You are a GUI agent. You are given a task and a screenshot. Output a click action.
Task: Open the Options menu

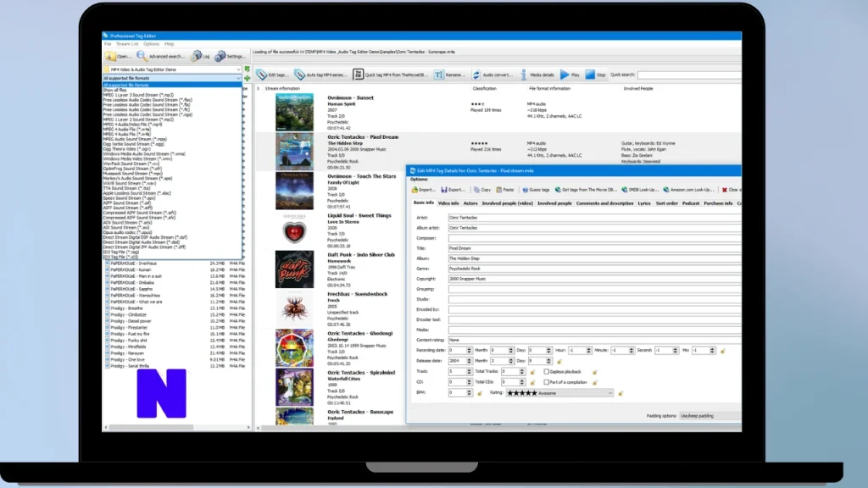[x=151, y=44]
